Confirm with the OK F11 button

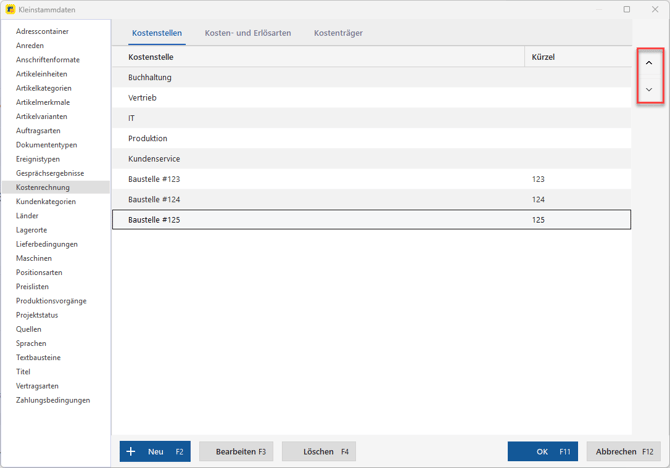[x=542, y=452]
